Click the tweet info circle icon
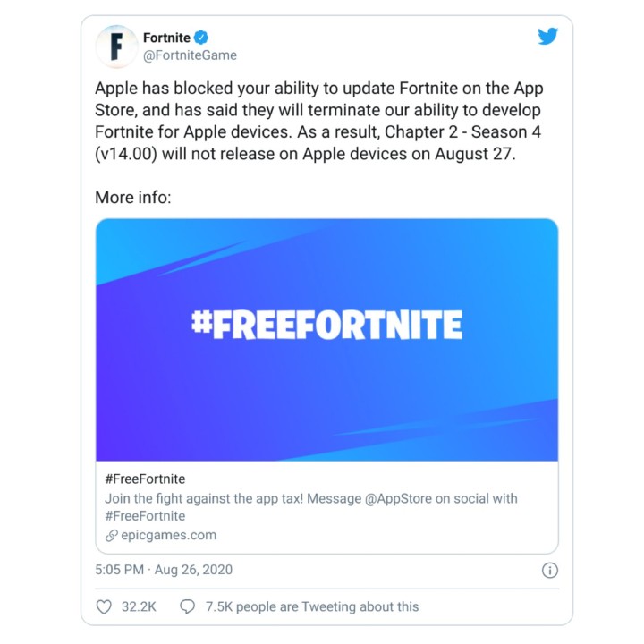The height and width of the screenshot is (644, 644). (550, 570)
